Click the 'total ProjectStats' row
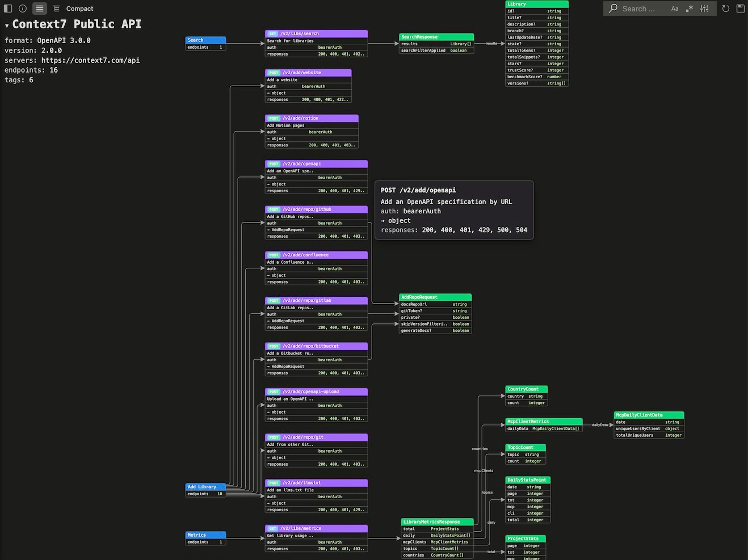Screen dimensions: 748x560 pos(437,529)
